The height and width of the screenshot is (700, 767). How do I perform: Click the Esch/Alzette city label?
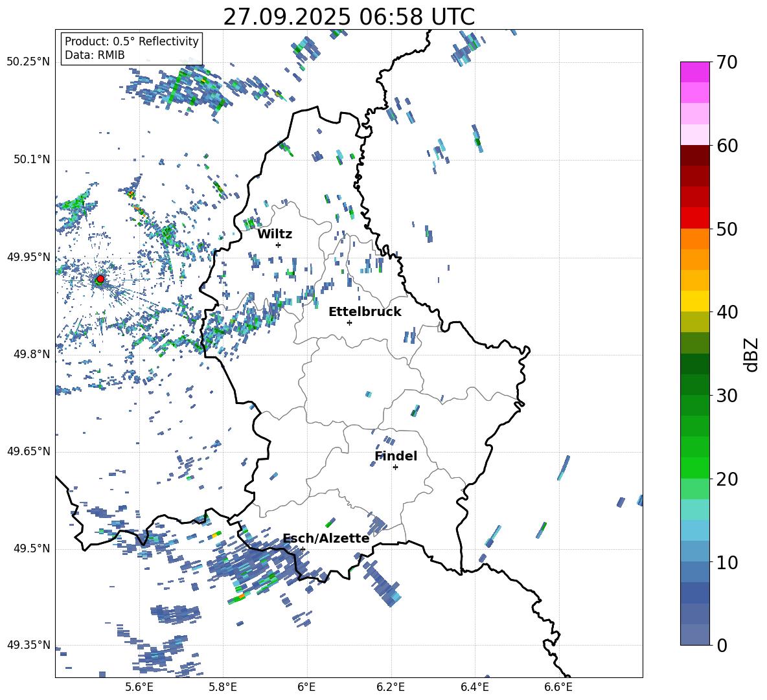coord(326,539)
